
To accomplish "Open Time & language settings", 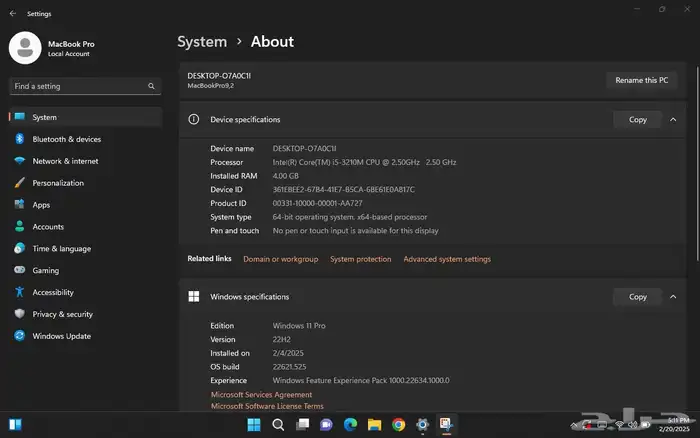I will coord(61,249).
